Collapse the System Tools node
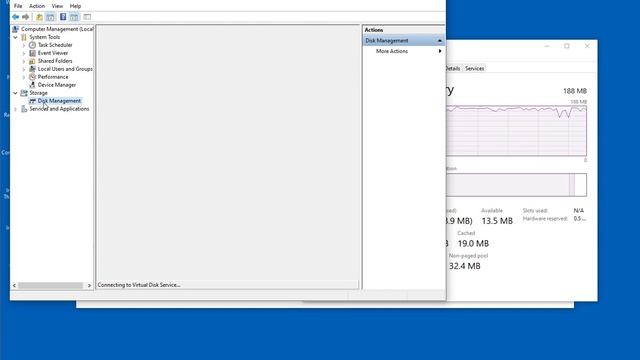640x360 pixels. point(16,37)
